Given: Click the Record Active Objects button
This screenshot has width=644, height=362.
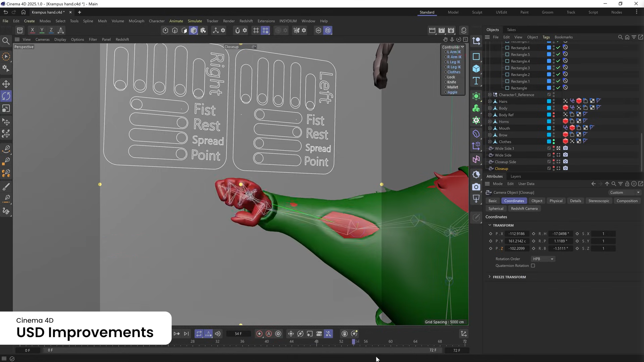Looking at the screenshot, I should coord(259,333).
